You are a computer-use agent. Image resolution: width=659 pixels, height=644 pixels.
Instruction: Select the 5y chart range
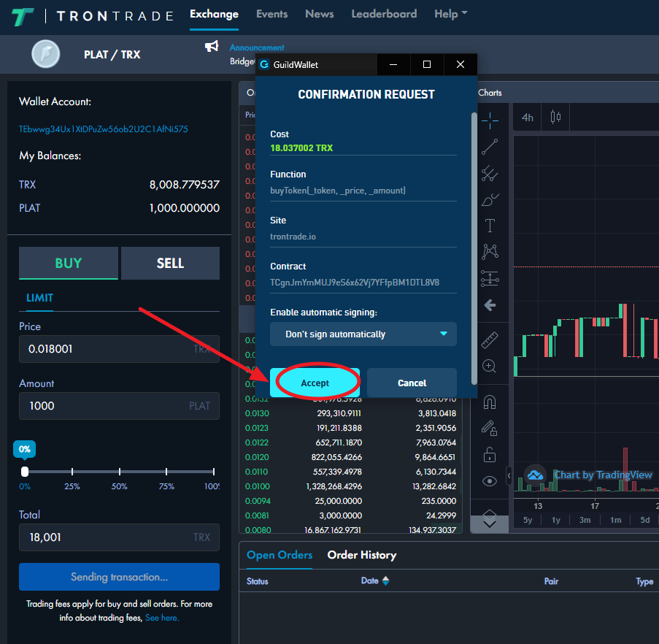point(528,520)
